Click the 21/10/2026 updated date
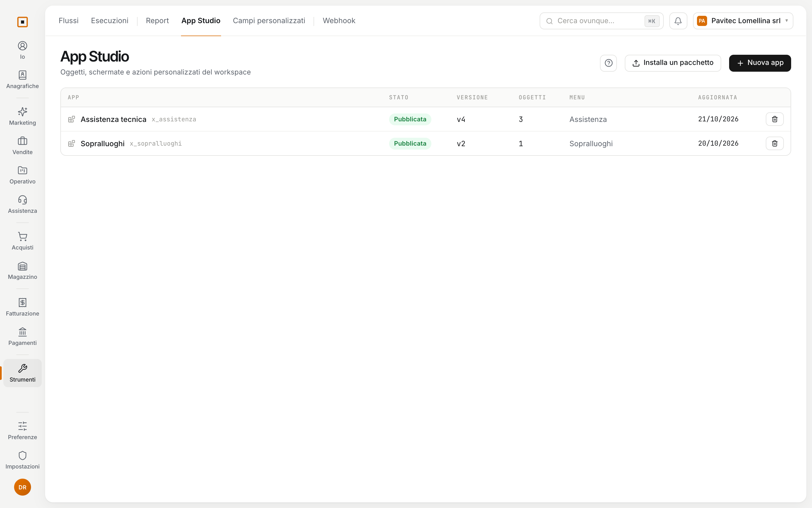This screenshot has height=508, width=812. (718, 119)
